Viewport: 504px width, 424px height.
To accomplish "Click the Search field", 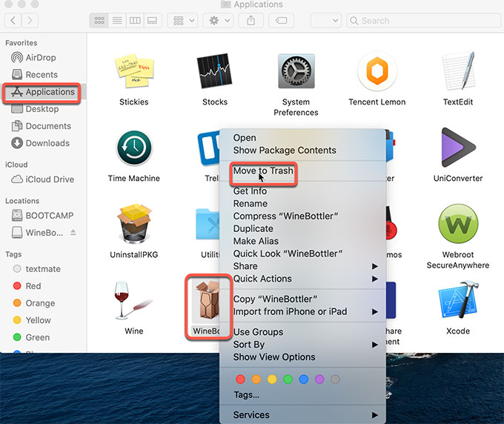I will click(x=424, y=21).
